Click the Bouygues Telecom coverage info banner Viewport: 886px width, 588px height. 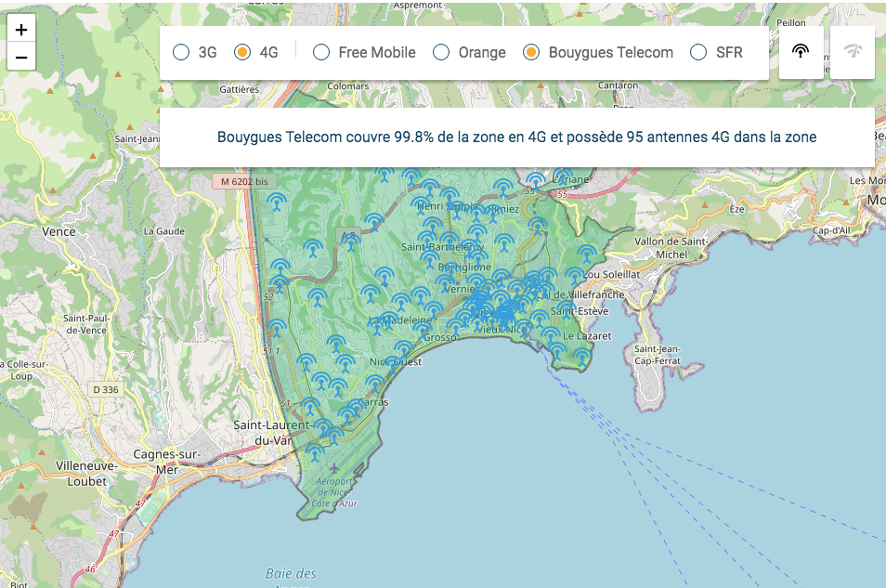click(516, 137)
